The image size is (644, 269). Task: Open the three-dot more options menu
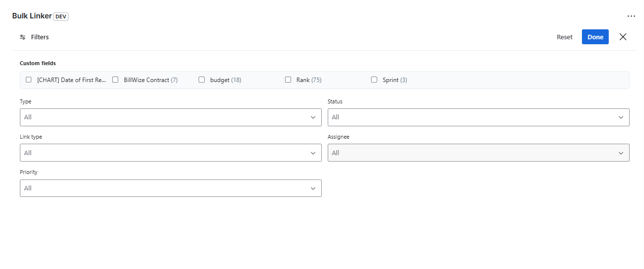[631, 16]
